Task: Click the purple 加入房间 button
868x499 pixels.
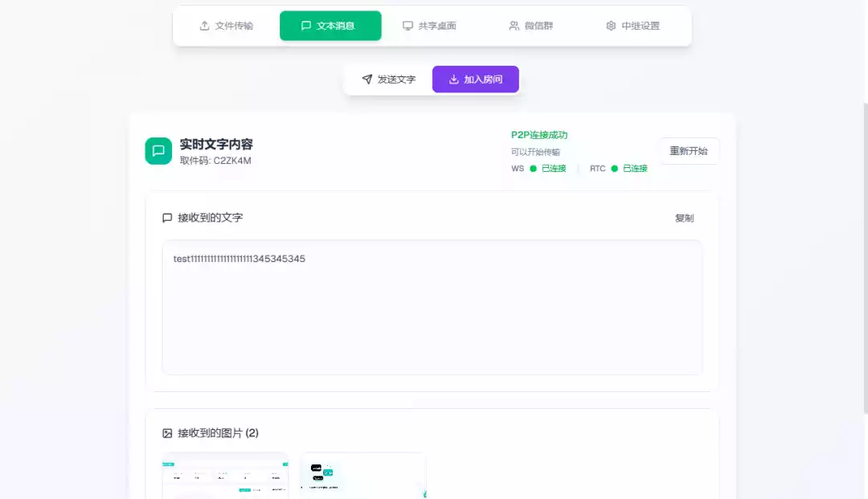Action: pos(475,79)
